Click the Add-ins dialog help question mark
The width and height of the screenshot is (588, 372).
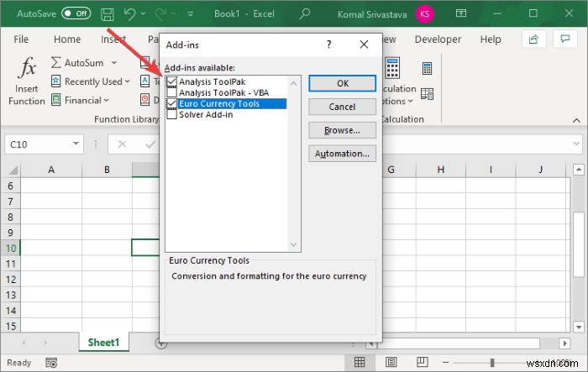(x=329, y=45)
